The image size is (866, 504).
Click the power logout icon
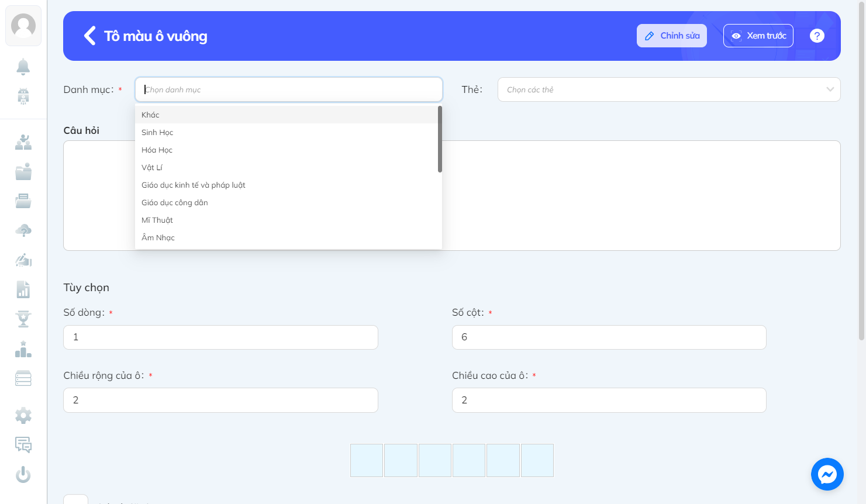click(x=23, y=474)
